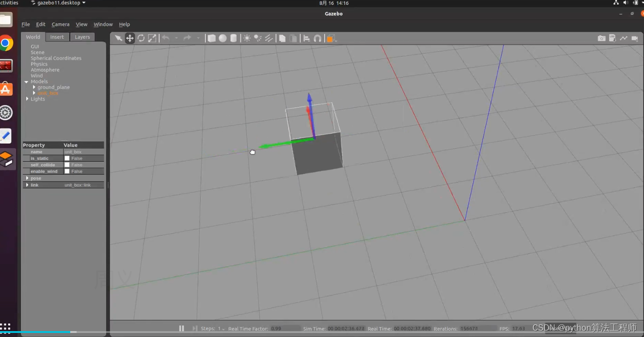Open Ubuntu Software from the dock
Image resolution: width=644 pixels, height=337 pixels.
6,89
